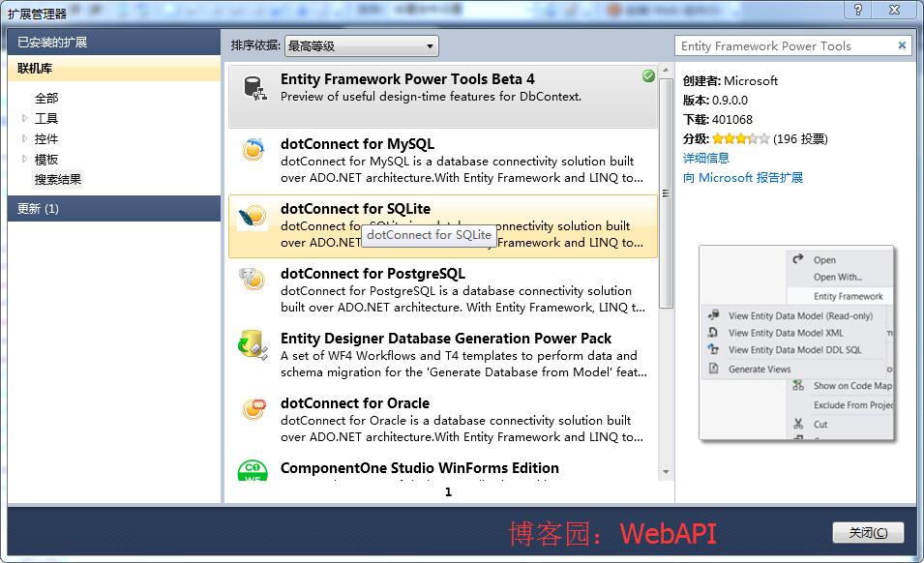Viewport: 924px width, 563px height.
Task: Click the ComponentOne Studio WinForms icon
Action: coord(253,471)
